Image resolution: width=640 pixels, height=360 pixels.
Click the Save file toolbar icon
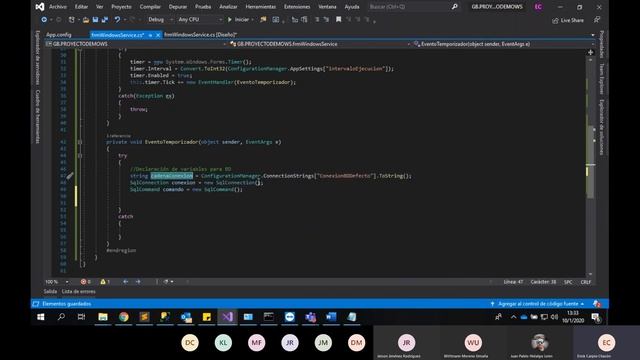pos(95,20)
